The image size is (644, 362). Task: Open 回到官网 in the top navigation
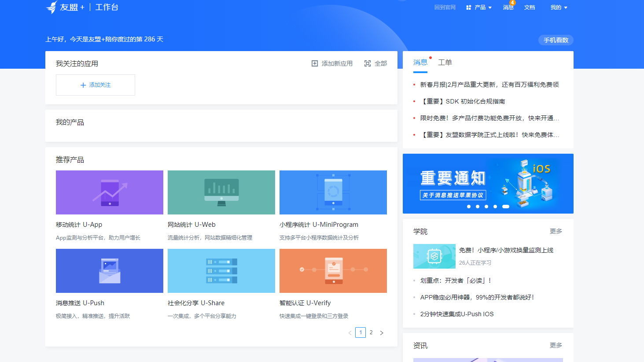pyautogui.click(x=445, y=7)
